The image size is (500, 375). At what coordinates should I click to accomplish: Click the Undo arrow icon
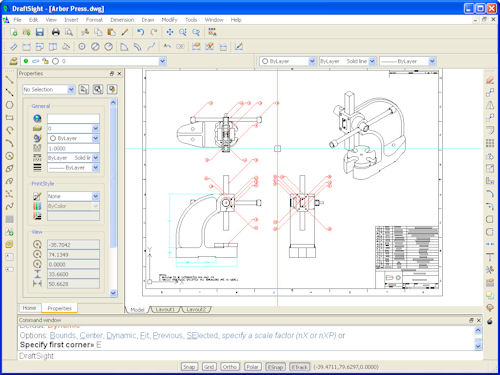point(141,32)
